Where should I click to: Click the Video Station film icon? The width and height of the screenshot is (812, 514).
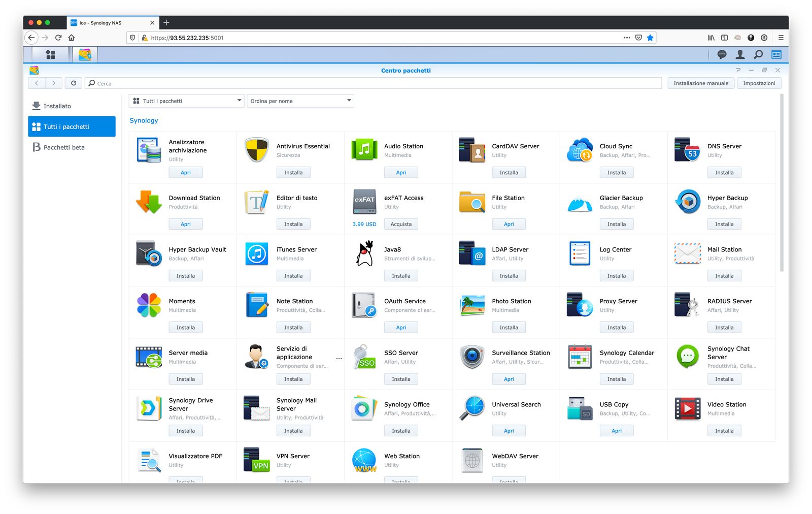tap(688, 408)
